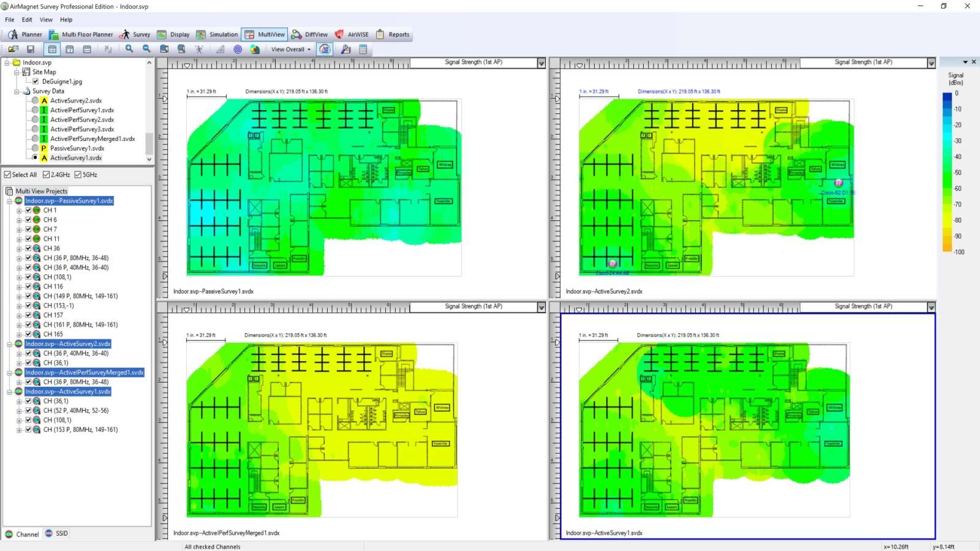Select the stacked-rows layout icon
This screenshot has width=980, height=551.
pos(87,49)
